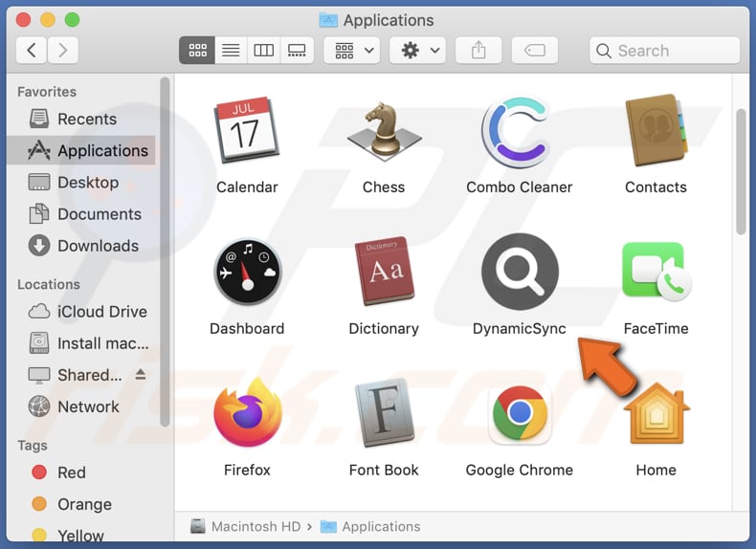Open Desktop in the sidebar
Screen dimensions: 756x549
(x=82, y=182)
